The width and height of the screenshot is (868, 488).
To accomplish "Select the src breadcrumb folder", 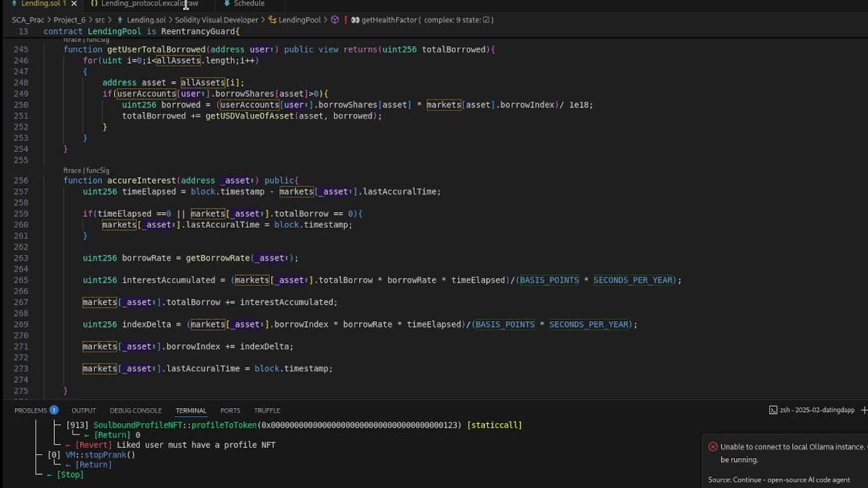I will tap(100, 20).
